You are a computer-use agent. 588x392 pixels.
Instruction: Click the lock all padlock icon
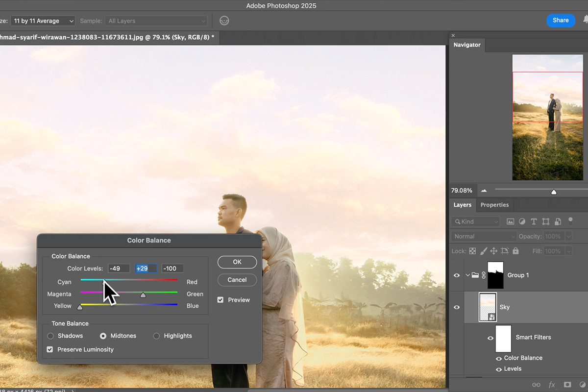click(x=515, y=251)
